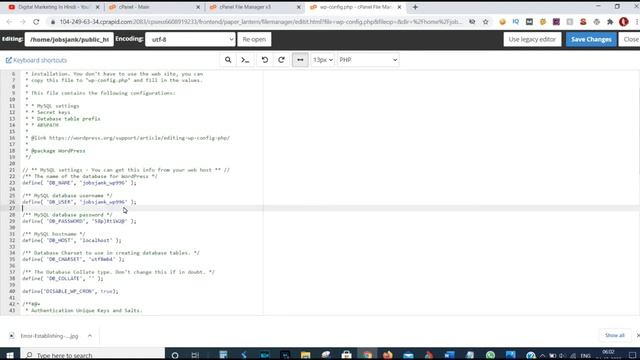Go forward in browser history
This screenshot has height=360, width=640.
[22, 22]
